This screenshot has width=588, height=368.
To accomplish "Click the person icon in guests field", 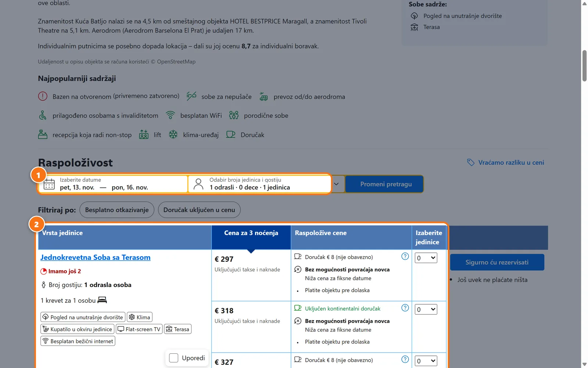I will pos(198,184).
